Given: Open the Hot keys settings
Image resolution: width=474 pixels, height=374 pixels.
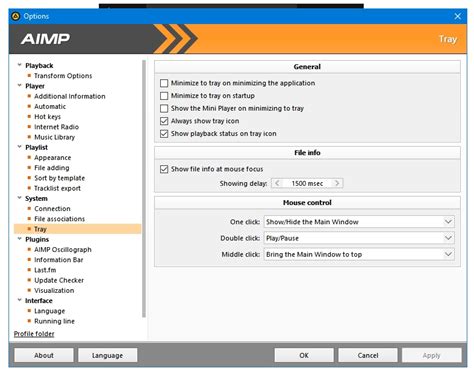Looking at the screenshot, I should [x=47, y=117].
